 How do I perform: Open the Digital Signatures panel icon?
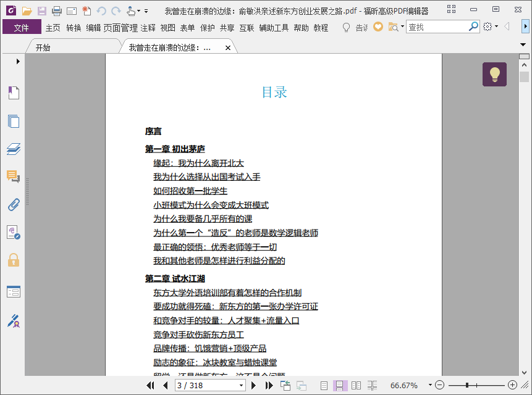(x=14, y=233)
